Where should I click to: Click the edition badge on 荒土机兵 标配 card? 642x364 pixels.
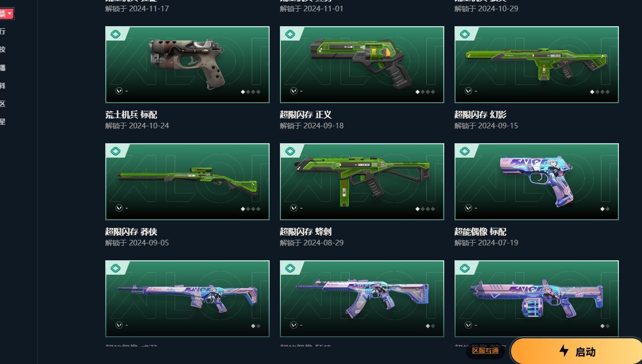click(116, 34)
